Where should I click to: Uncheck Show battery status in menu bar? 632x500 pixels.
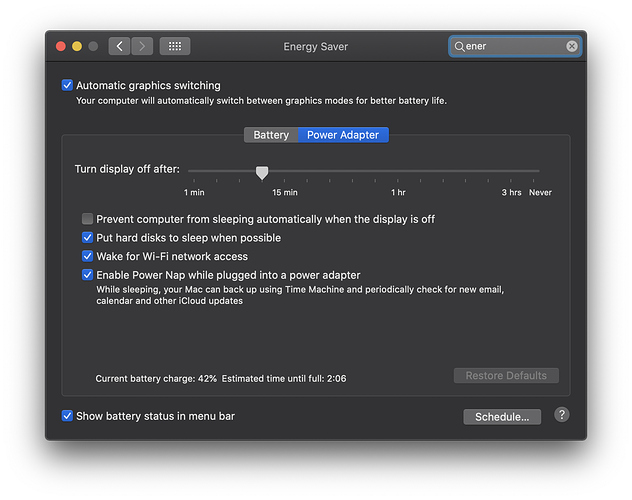click(x=68, y=416)
